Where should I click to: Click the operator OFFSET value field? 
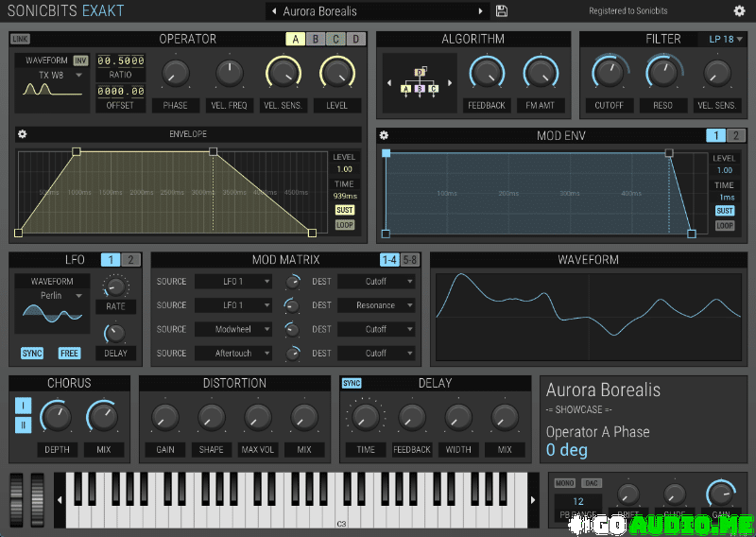(121, 92)
